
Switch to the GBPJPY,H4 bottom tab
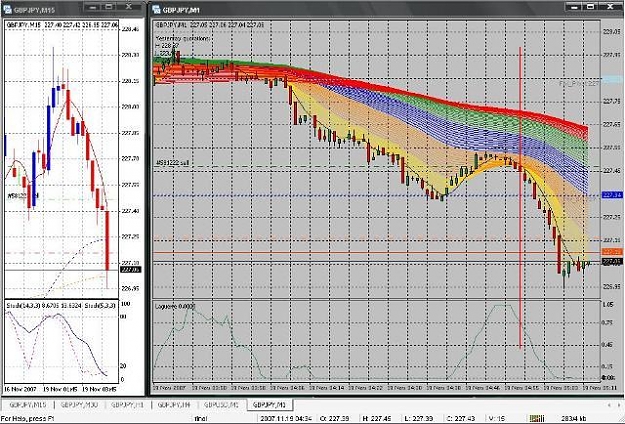[174, 405]
